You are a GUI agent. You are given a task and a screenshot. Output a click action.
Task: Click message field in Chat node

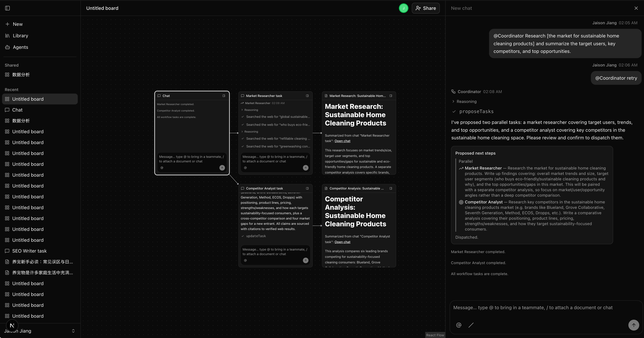pos(192,159)
